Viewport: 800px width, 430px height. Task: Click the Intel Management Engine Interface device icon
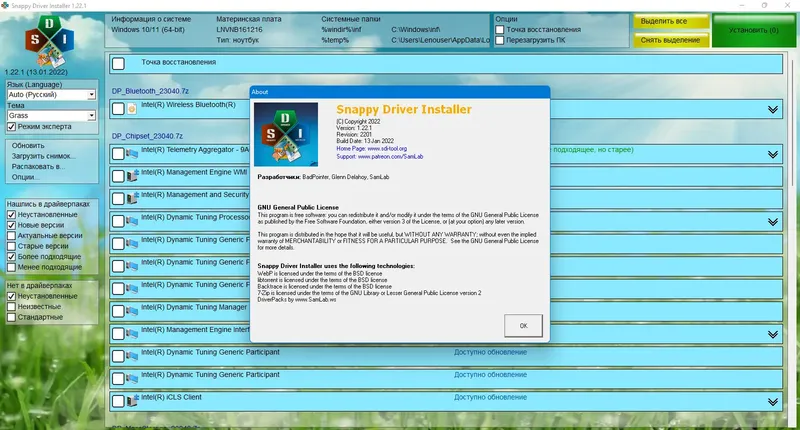click(132, 334)
